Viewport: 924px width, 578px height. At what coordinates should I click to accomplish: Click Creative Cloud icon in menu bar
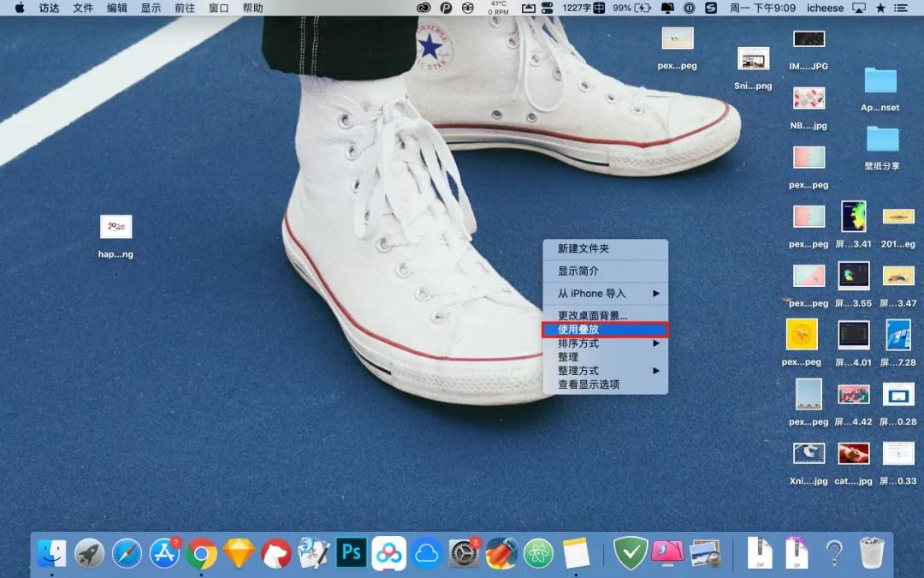[x=423, y=8]
